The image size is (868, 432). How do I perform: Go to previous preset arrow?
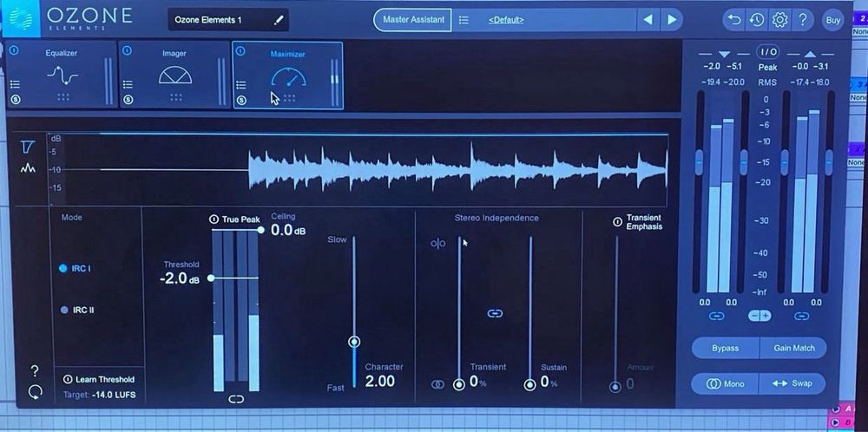pyautogui.click(x=648, y=20)
